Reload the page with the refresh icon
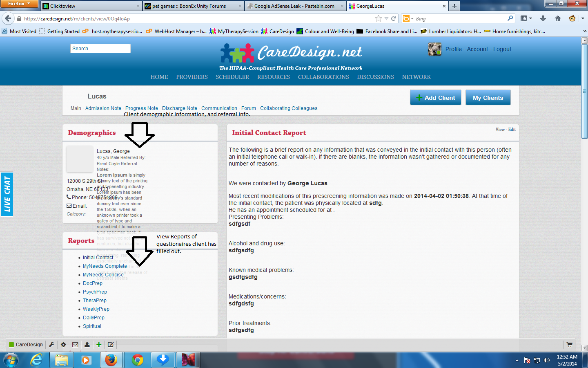Screen dimensions: 588x368 click(394, 18)
